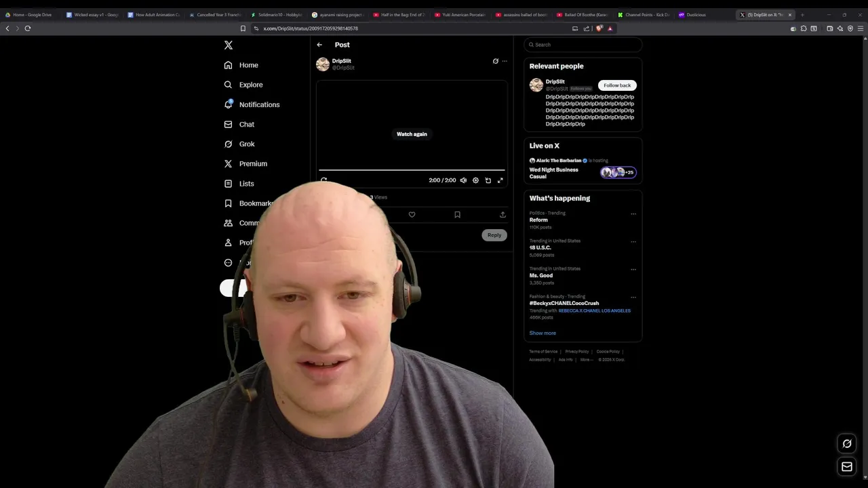Click Brave Rewards triangle icon
The width and height of the screenshot is (868, 488).
(610, 28)
